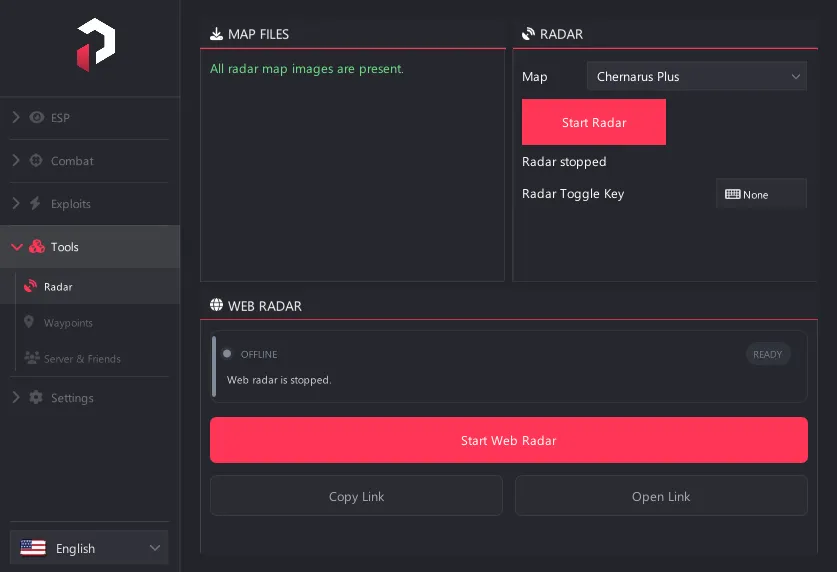Click the Settings gear icon
837x572 pixels.
click(x=36, y=398)
